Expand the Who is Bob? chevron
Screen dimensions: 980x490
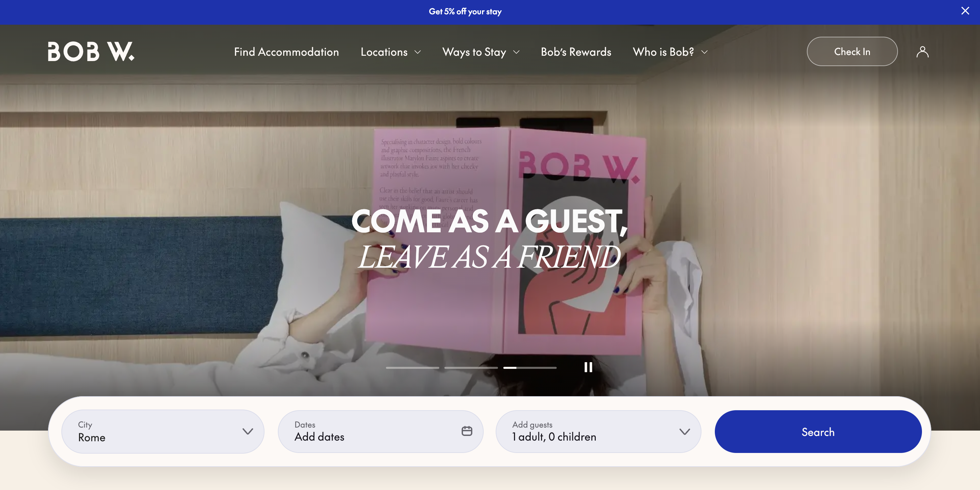click(x=704, y=52)
